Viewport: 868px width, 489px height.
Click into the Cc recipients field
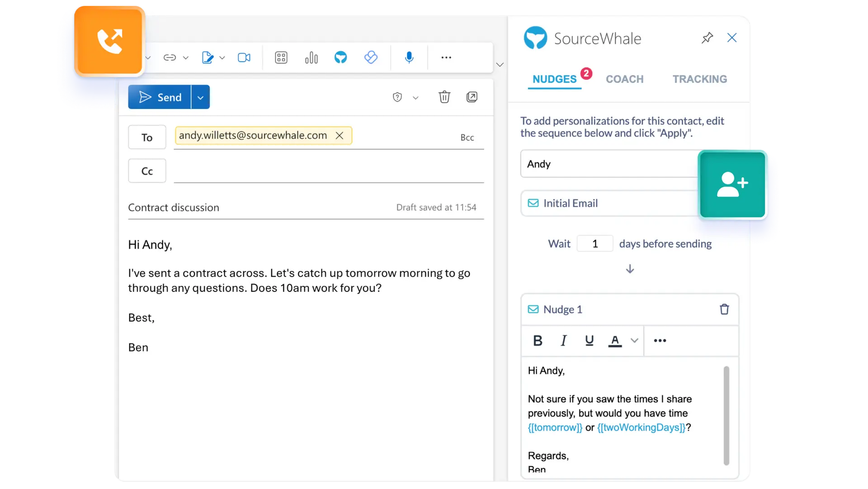coord(329,171)
